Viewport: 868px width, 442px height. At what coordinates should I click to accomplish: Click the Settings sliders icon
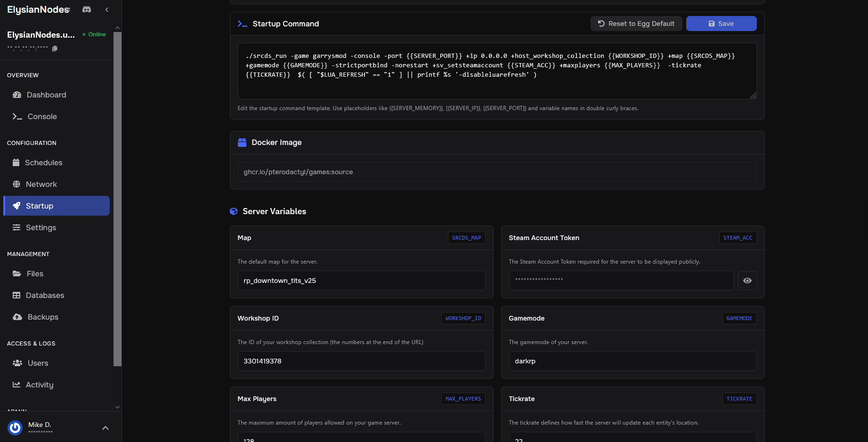pyautogui.click(x=16, y=227)
